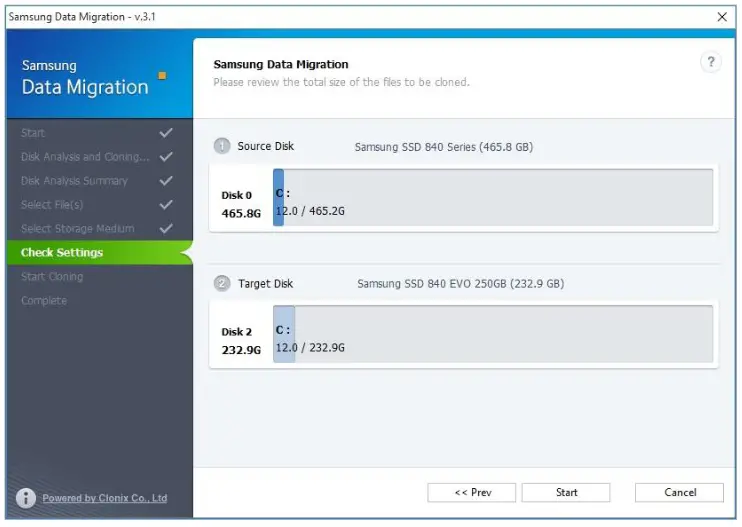742x527 pixels.
Task: Click the orange square in the logo
Action: (162, 76)
